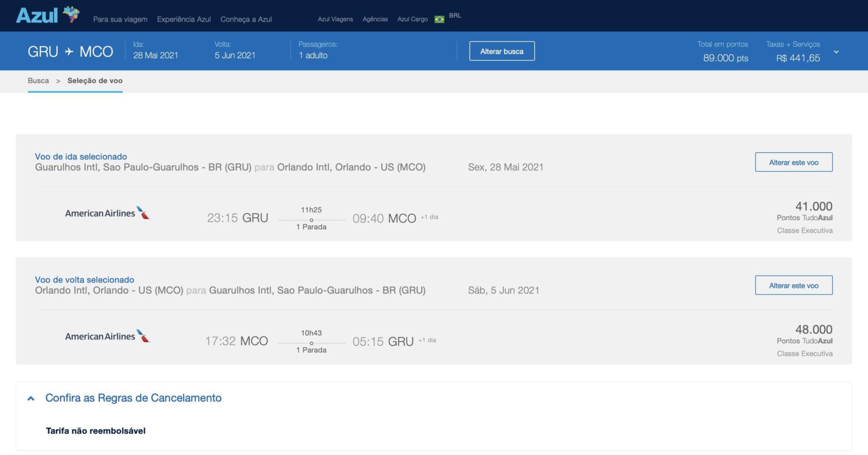Image resolution: width=868 pixels, height=455 pixels.
Task: Click the GRU MCO route header
Action: [70, 52]
